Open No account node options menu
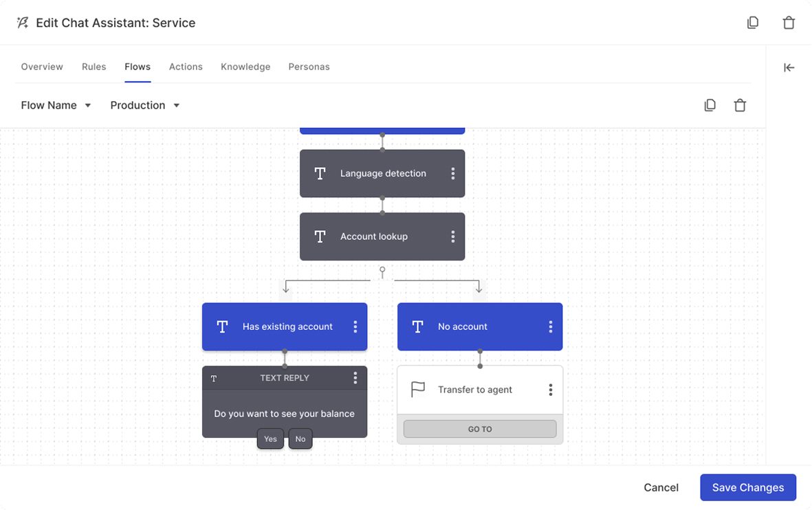The image size is (812, 510). tap(551, 326)
